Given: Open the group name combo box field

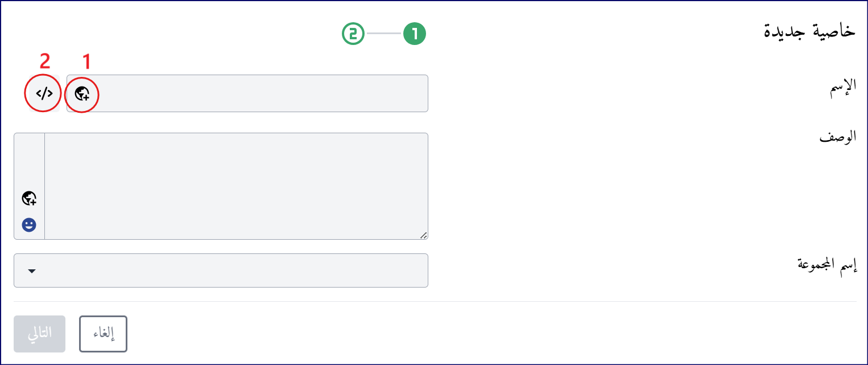Looking at the screenshot, I should 221,270.
